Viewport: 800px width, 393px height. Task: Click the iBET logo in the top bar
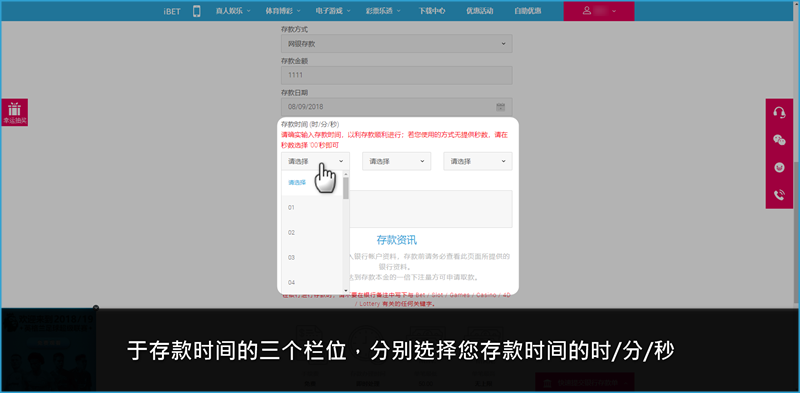point(172,11)
